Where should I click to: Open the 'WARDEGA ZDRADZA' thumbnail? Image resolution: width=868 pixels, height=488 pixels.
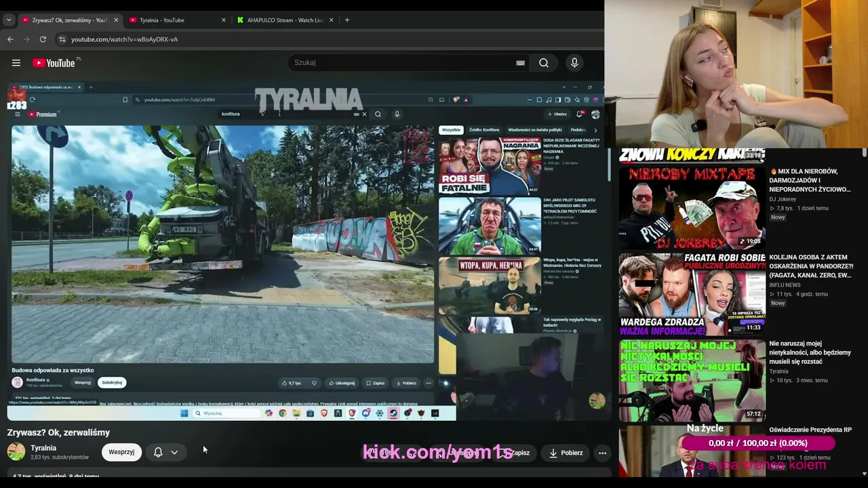click(x=692, y=294)
